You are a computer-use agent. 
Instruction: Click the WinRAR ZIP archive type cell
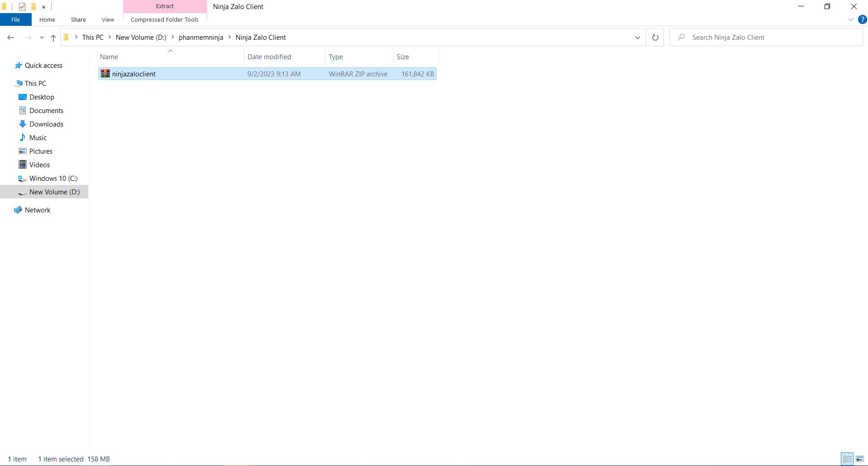click(x=358, y=74)
